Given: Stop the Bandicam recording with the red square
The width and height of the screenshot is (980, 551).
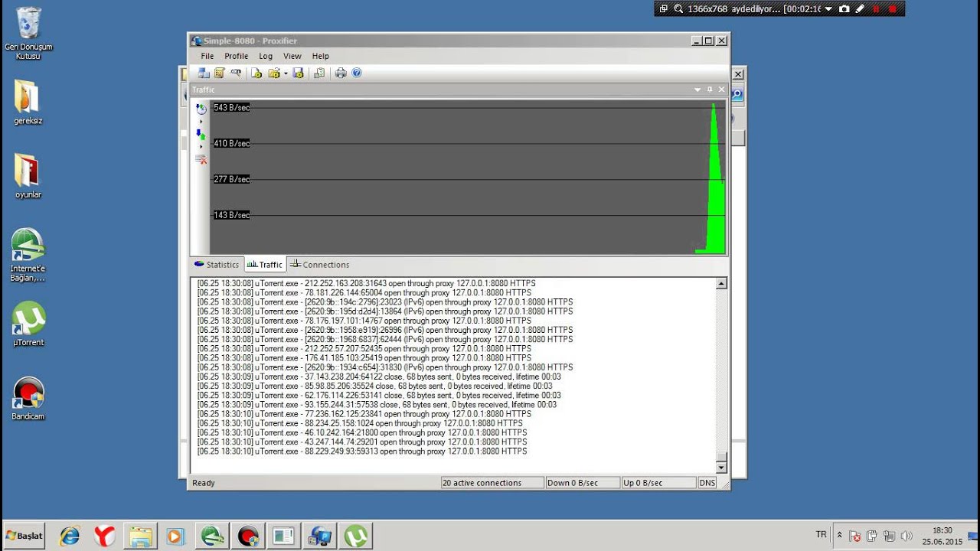Looking at the screenshot, I should tap(892, 9).
